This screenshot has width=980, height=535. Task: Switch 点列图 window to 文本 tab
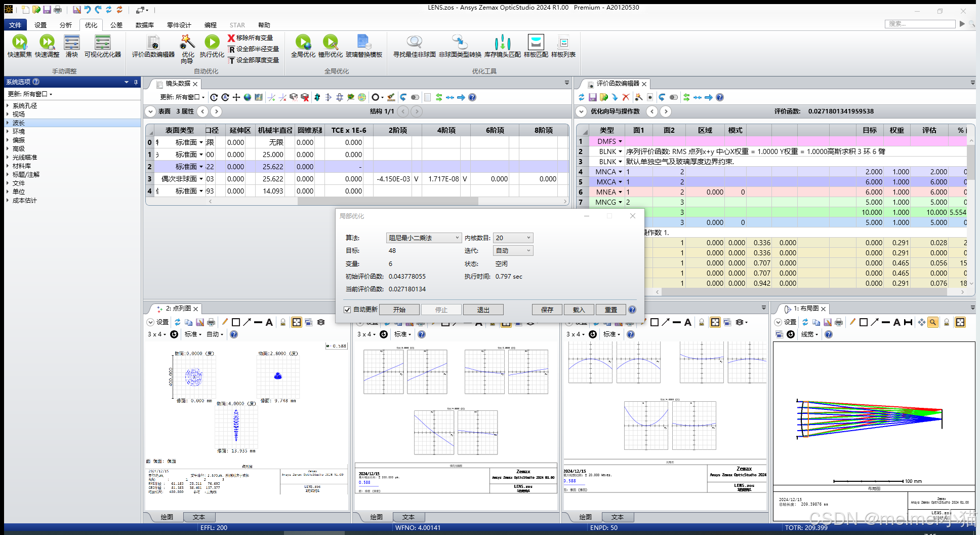coord(199,517)
